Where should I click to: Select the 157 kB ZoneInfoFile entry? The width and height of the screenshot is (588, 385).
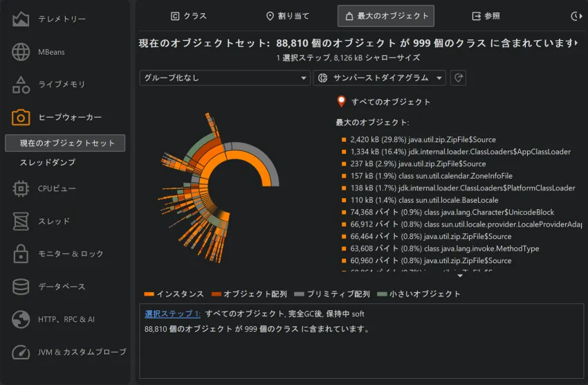coord(427,176)
